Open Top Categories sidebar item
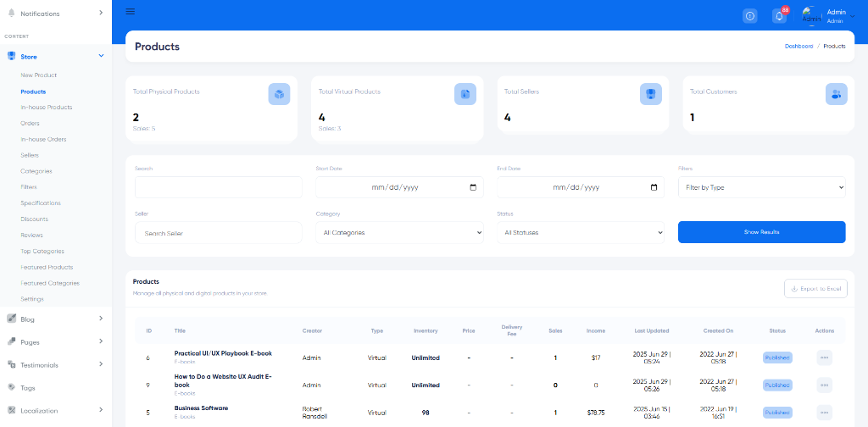The image size is (868, 427). click(42, 251)
